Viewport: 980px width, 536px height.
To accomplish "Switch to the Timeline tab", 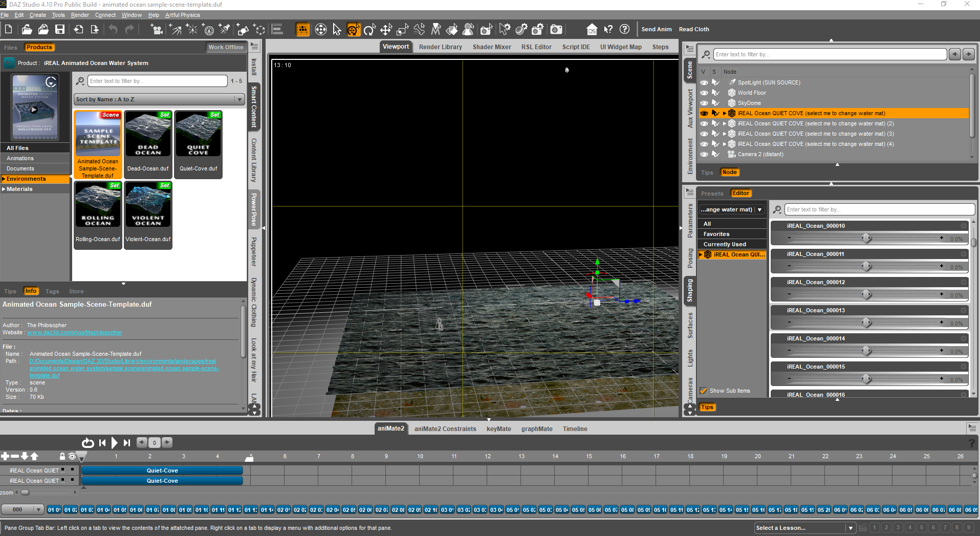I will pos(575,428).
